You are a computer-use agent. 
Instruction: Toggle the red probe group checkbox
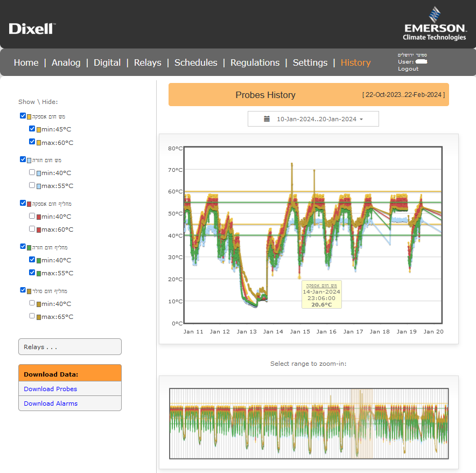[x=23, y=203]
